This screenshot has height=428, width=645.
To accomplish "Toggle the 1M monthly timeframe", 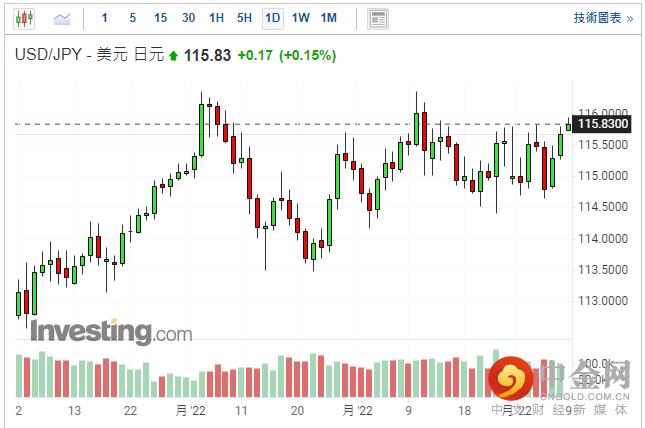I will (x=328, y=18).
